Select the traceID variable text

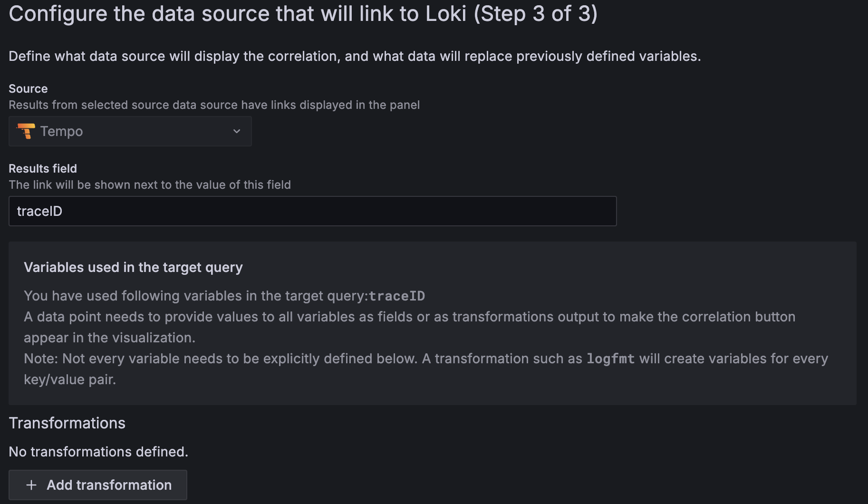(396, 295)
